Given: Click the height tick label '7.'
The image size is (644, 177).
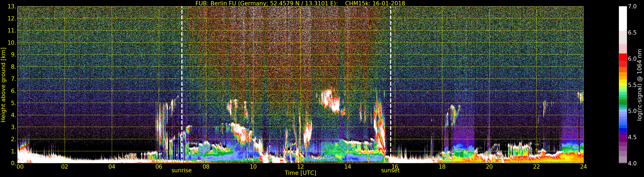Looking at the screenshot, I should coord(13,79).
